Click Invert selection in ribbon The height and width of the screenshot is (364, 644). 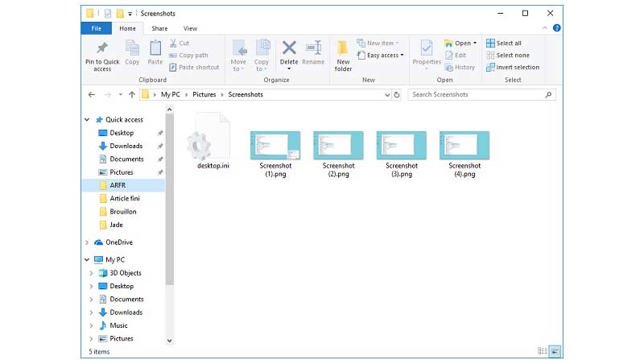click(x=512, y=68)
